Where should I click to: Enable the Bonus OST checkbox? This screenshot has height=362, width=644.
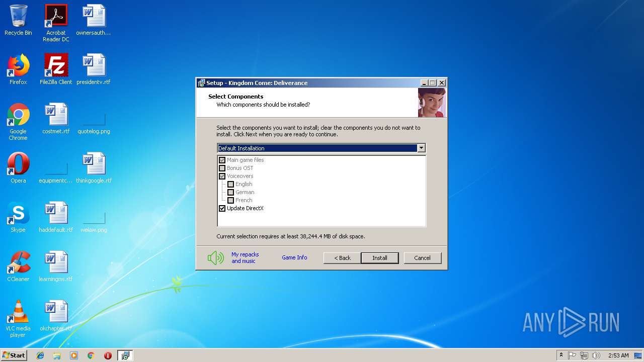(x=222, y=168)
